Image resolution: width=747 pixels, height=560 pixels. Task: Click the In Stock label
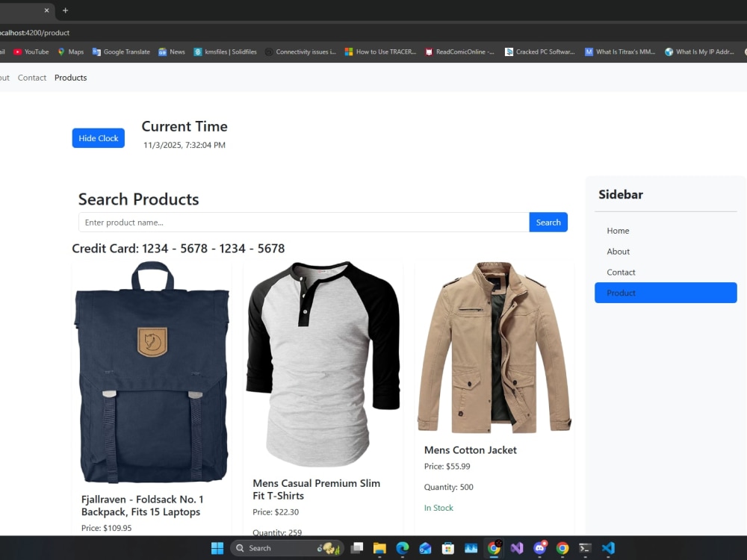coord(438,508)
